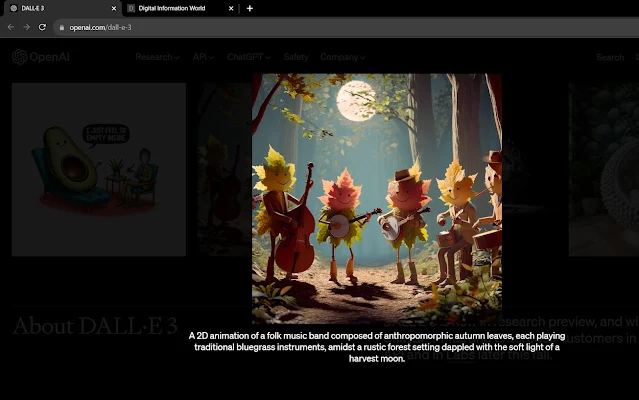Click the OpenAI logo
Screen dimensions: 639x400
click(41, 57)
